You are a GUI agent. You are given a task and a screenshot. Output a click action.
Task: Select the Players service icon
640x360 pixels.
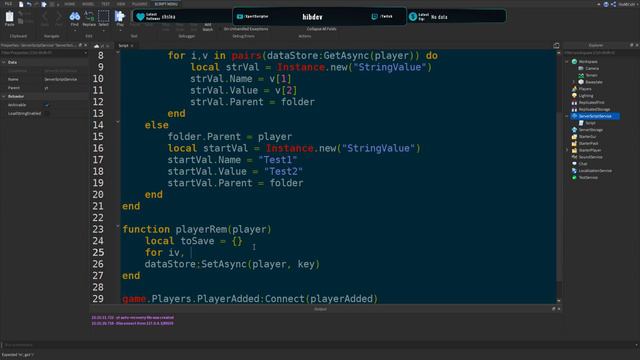574,89
